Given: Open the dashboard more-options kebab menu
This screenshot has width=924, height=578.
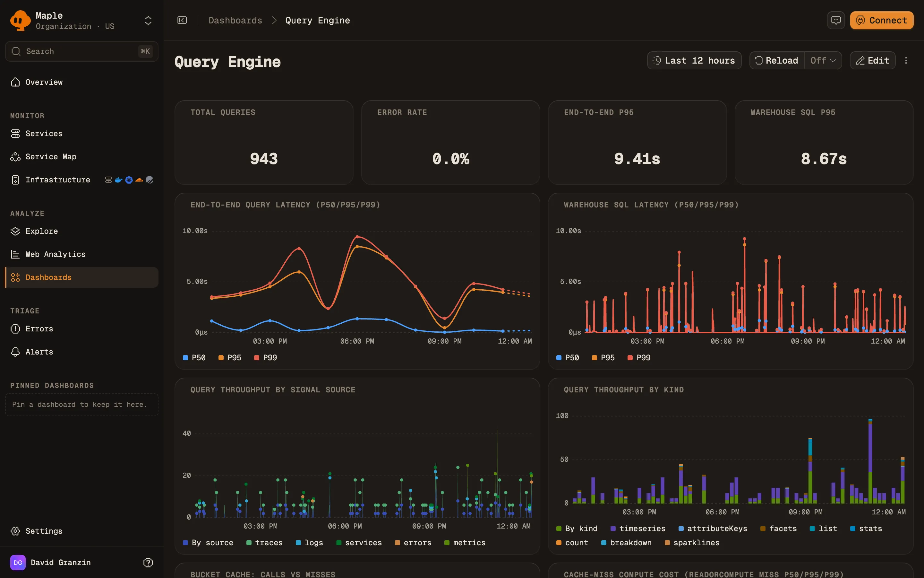Looking at the screenshot, I should coord(906,60).
